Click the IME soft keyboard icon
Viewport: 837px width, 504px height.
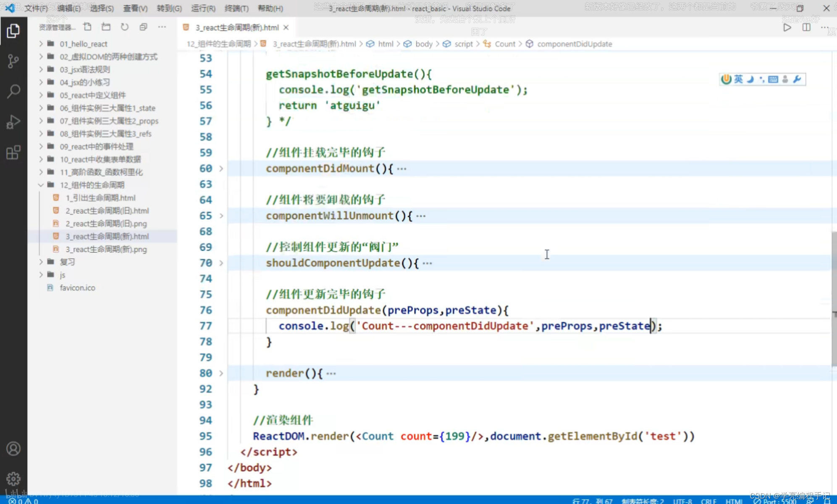773,79
